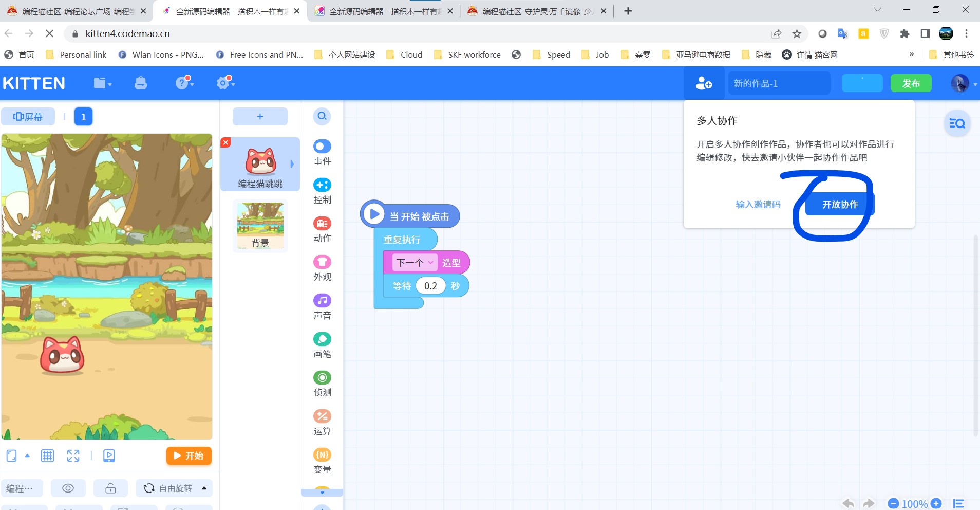The width and height of the screenshot is (980, 510).
Task: Click the play circle on 当开始被点击 block
Action: coord(374,214)
